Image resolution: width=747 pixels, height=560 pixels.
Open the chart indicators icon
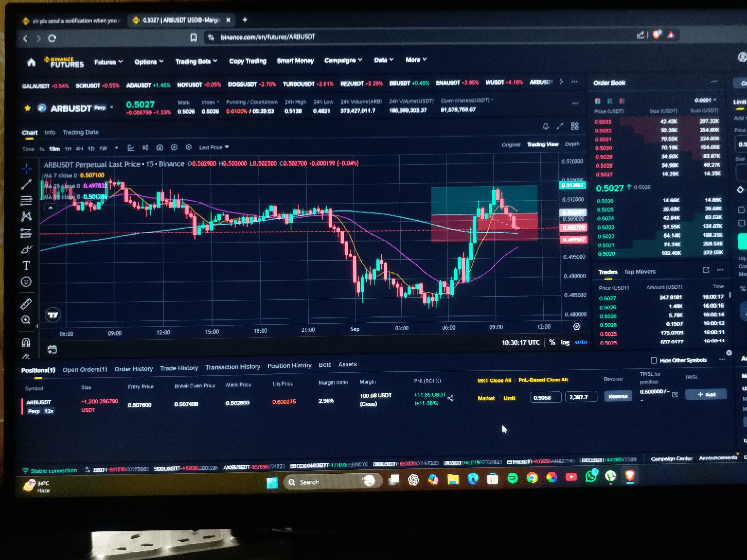pos(131,148)
